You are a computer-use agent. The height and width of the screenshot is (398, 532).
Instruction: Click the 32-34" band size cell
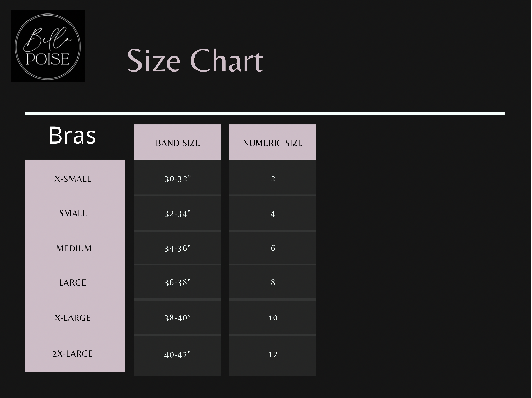[x=177, y=214]
